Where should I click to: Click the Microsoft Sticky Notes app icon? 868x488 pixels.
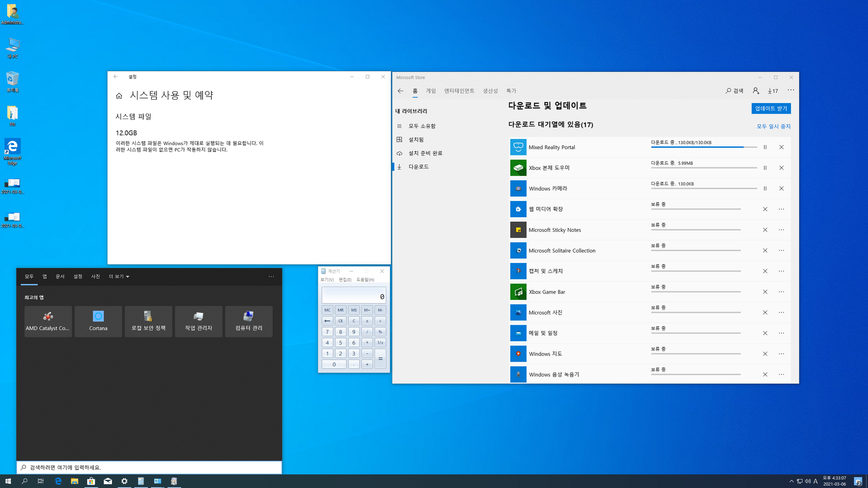point(518,230)
